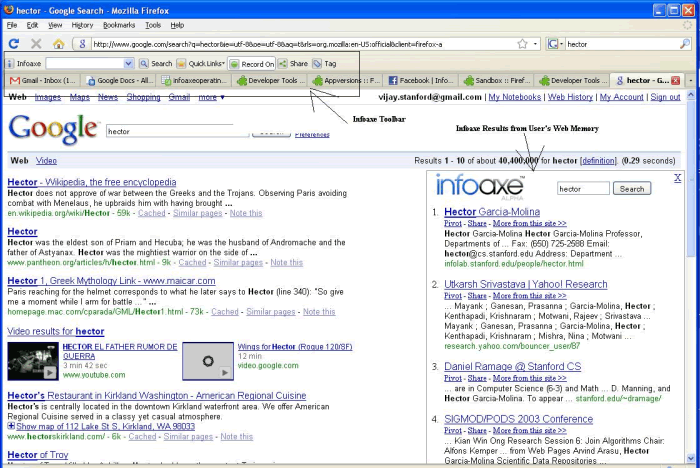Image resolution: width=700 pixels, height=468 pixels.
Task: Open the Shopping link
Action: [143, 97]
